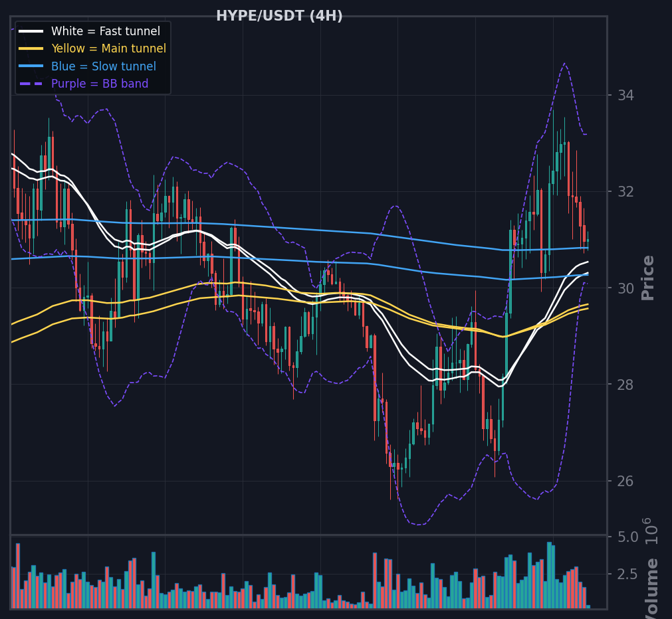The image size is (672, 619).
Task: Click the purple dashed swatch in legend
Action: [31, 84]
